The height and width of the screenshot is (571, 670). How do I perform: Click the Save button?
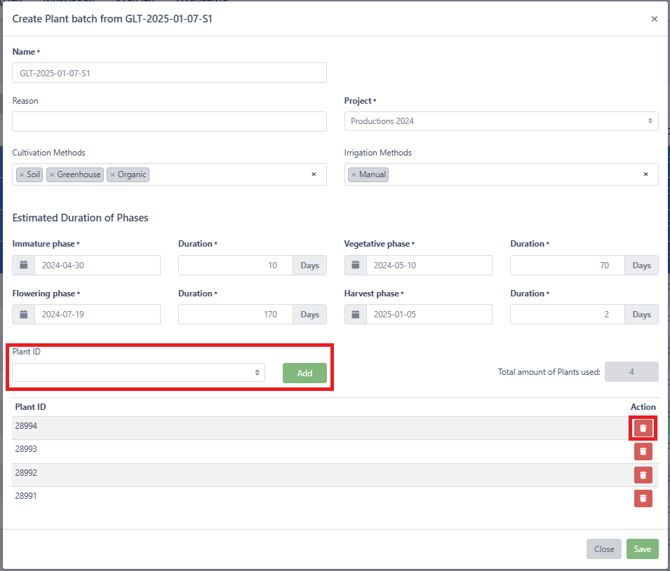[x=642, y=549]
